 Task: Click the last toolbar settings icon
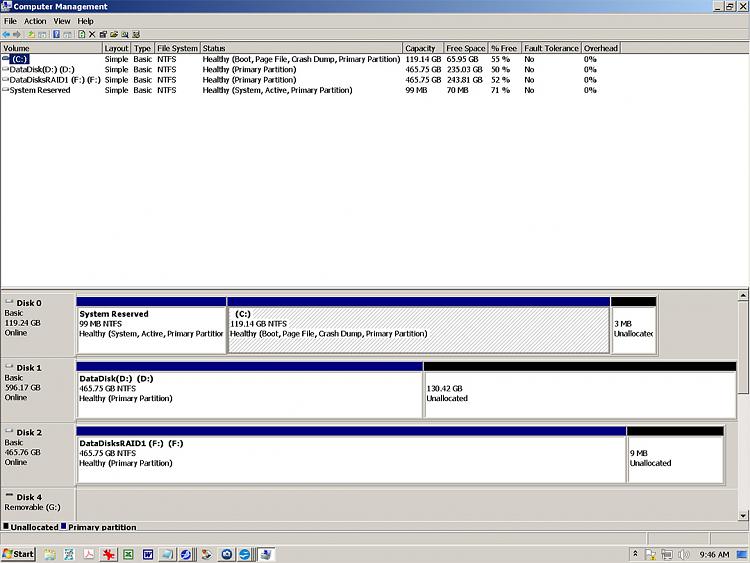(x=136, y=34)
